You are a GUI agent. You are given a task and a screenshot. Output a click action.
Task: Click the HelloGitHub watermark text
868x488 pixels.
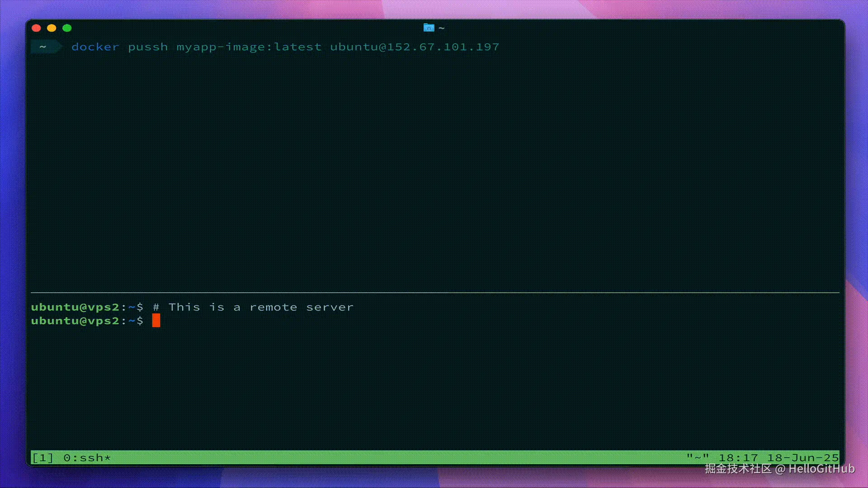coord(821,469)
